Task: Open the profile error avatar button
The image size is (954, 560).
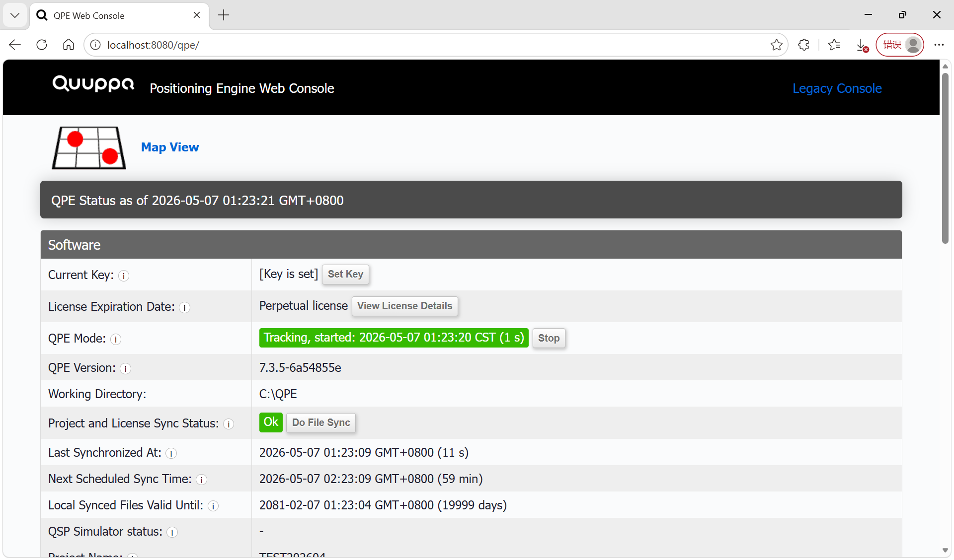Action: tap(900, 45)
